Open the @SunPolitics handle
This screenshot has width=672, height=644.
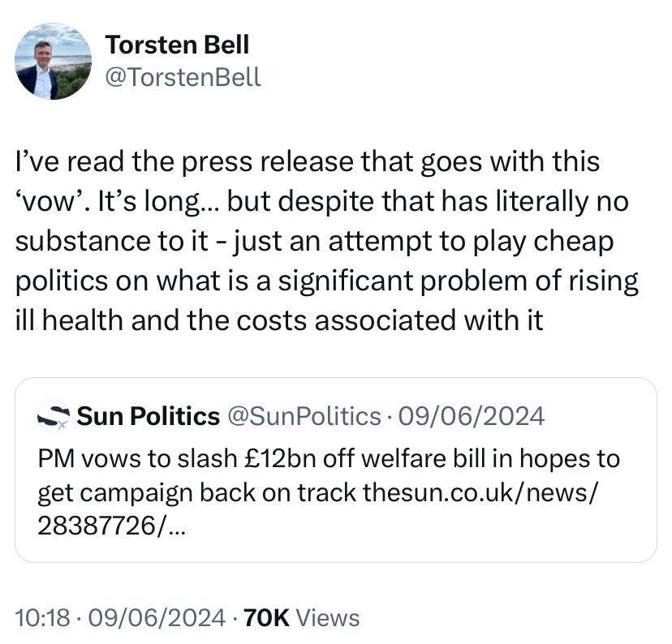pyautogui.click(x=304, y=417)
